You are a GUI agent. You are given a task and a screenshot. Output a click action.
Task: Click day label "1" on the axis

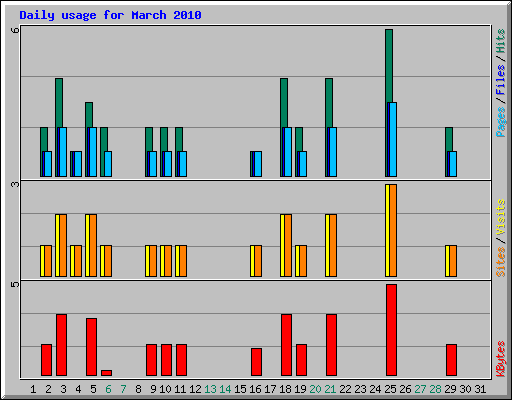tap(33, 389)
